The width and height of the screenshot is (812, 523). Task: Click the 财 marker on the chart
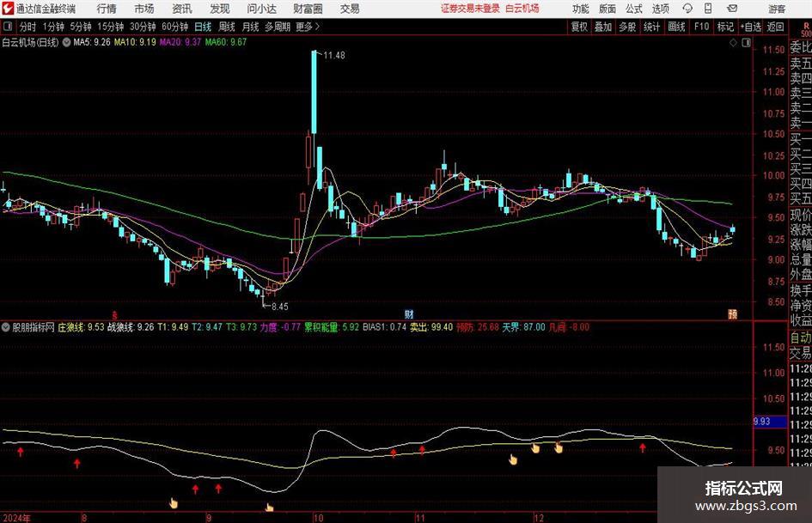(409, 314)
